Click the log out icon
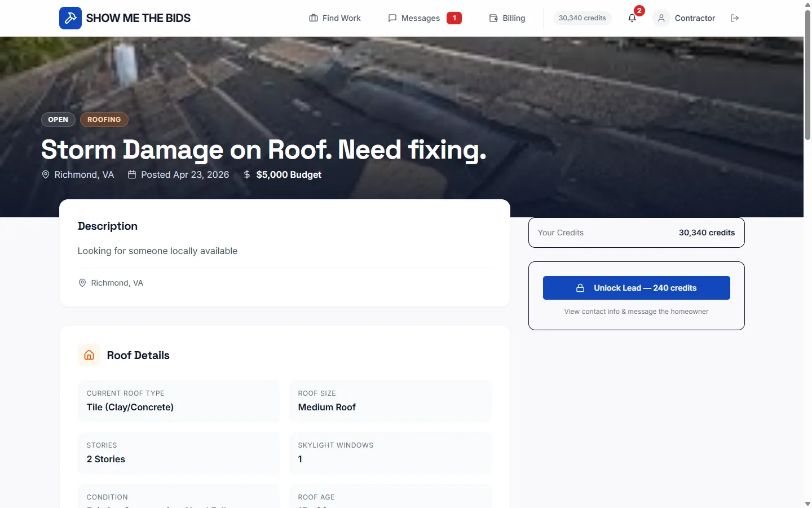Viewport: 812px width, 508px height. (x=735, y=18)
